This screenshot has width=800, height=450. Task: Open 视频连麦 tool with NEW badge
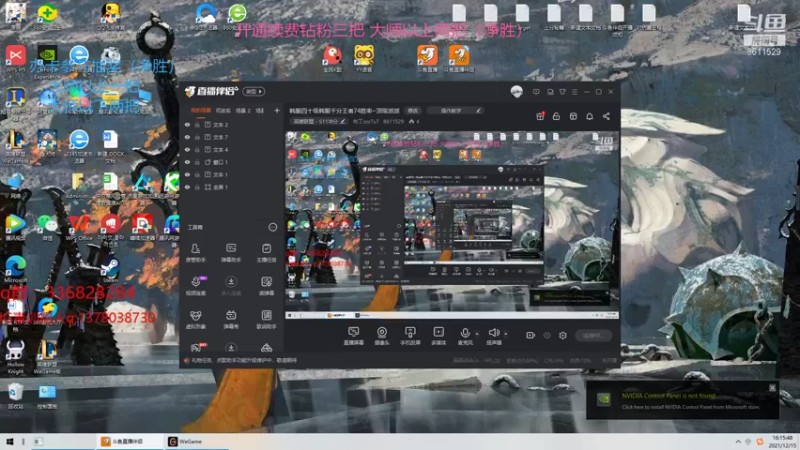(x=195, y=286)
